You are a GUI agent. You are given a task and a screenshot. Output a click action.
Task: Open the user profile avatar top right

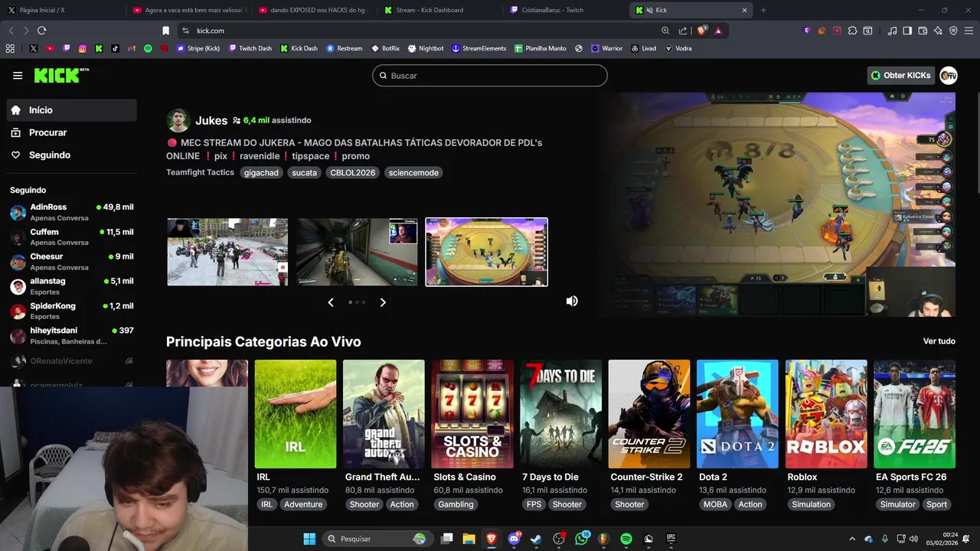click(949, 75)
